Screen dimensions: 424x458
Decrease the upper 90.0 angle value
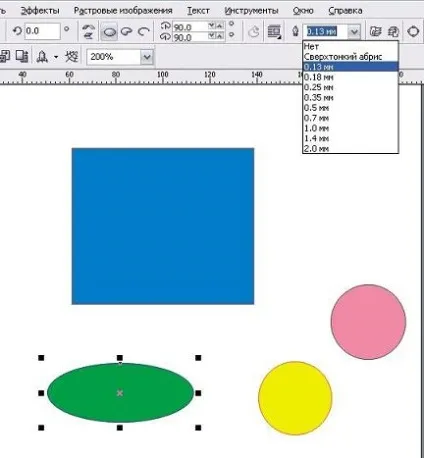pyautogui.click(x=212, y=26)
